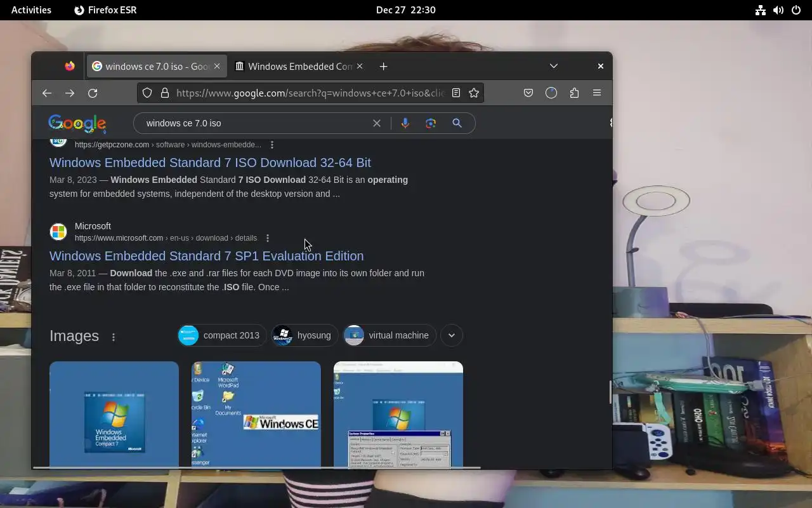Open Firefox ESR app menu in top bar
812x508 pixels.
(x=105, y=10)
